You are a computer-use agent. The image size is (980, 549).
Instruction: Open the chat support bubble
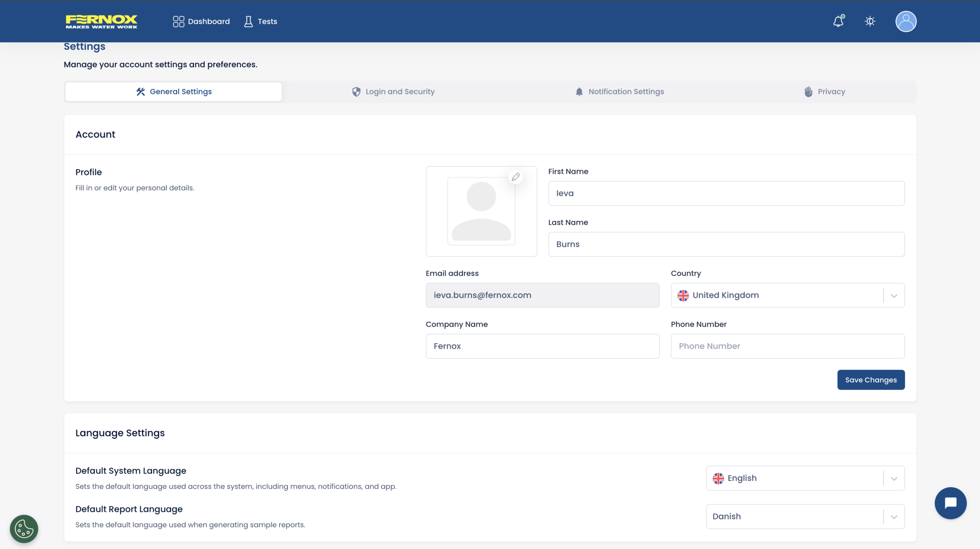(x=951, y=503)
